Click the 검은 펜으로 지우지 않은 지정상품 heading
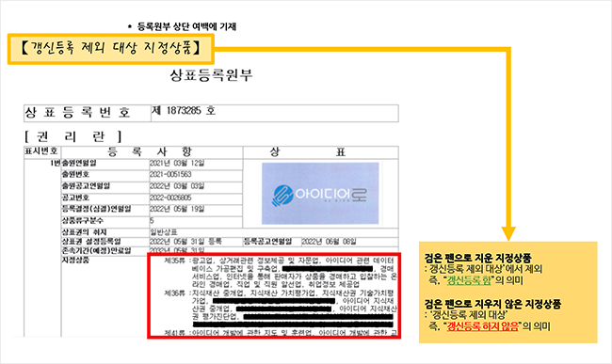The width and height of the screenshot is (612, 364). pos(492,304)
